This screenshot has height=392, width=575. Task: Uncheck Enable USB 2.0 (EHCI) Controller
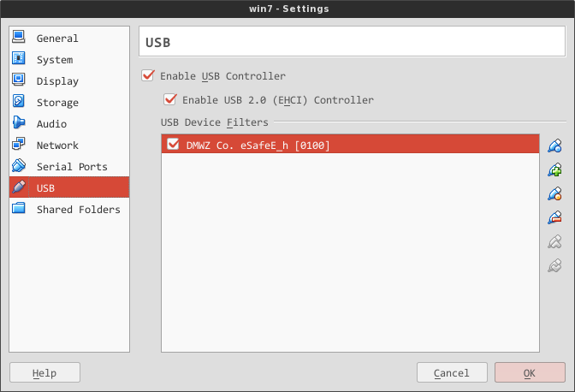[x=170, y=99]
